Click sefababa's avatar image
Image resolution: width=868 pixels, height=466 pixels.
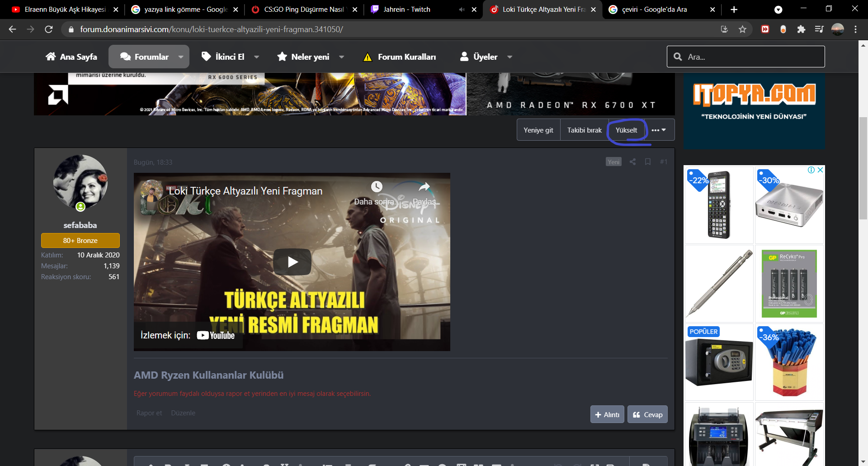click(80, 182)
